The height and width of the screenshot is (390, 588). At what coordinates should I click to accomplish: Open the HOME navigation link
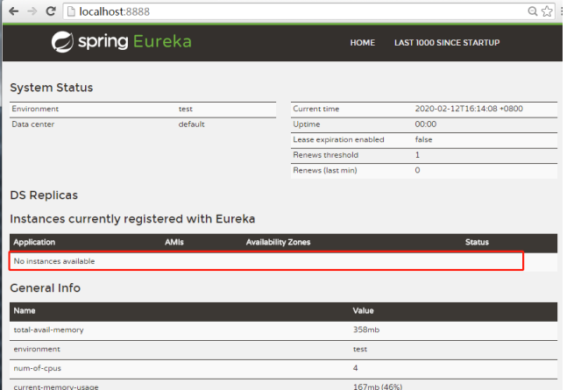[x=362, y=43]
